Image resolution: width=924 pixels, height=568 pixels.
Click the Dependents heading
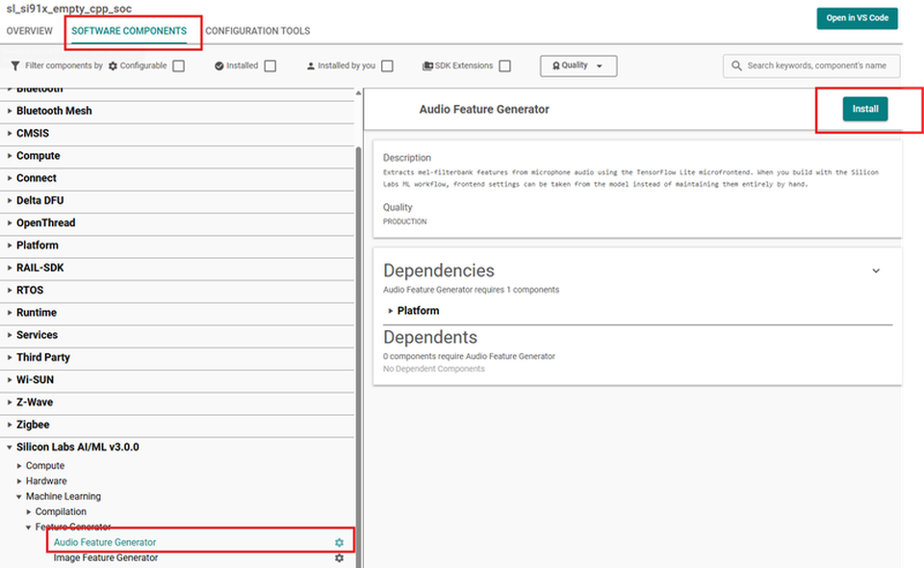430,337
